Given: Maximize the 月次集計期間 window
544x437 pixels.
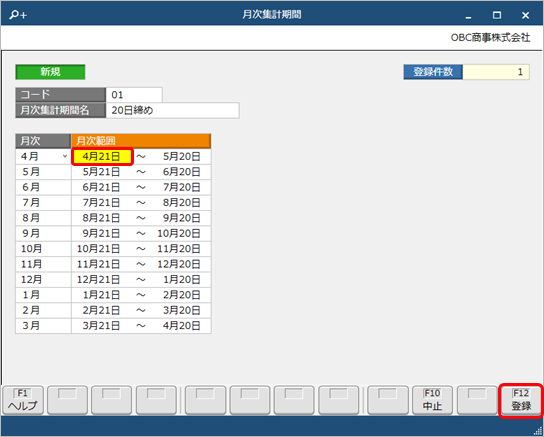Looking at the screenshot, I should (x=497, y=15).
